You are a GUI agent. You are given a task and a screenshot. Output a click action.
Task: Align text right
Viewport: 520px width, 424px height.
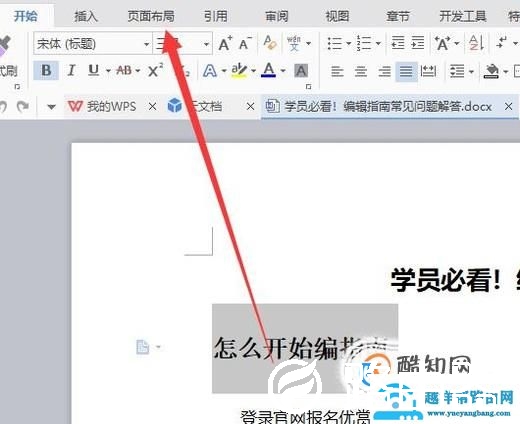click(384, 71)
